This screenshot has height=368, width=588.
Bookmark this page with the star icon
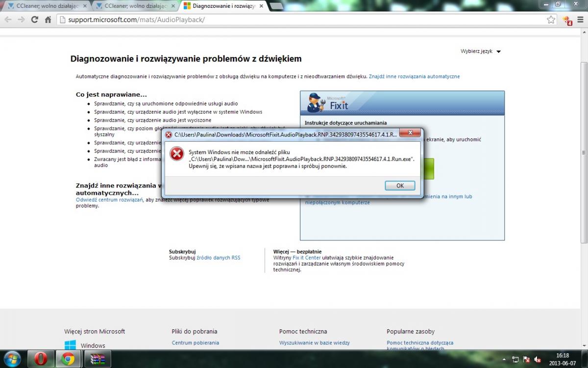point(551,20)
